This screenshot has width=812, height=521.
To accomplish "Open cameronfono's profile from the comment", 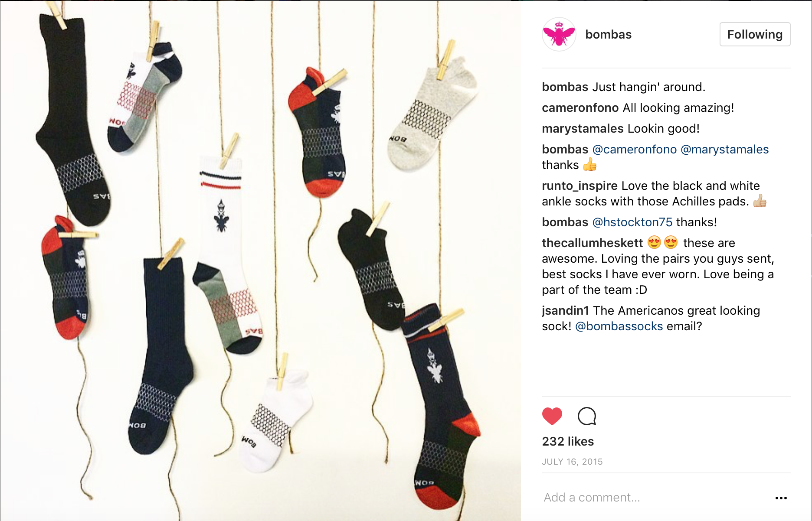I will 580,107.
